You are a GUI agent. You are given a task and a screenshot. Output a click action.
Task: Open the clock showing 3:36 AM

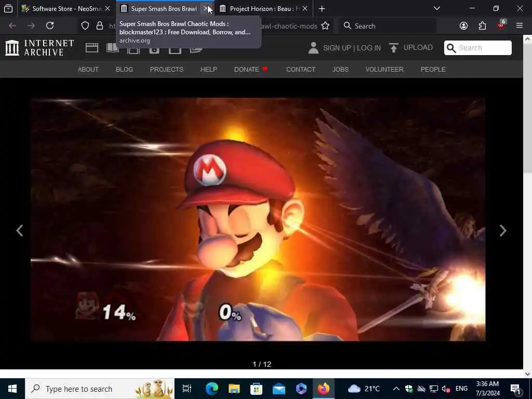(487, 389)
